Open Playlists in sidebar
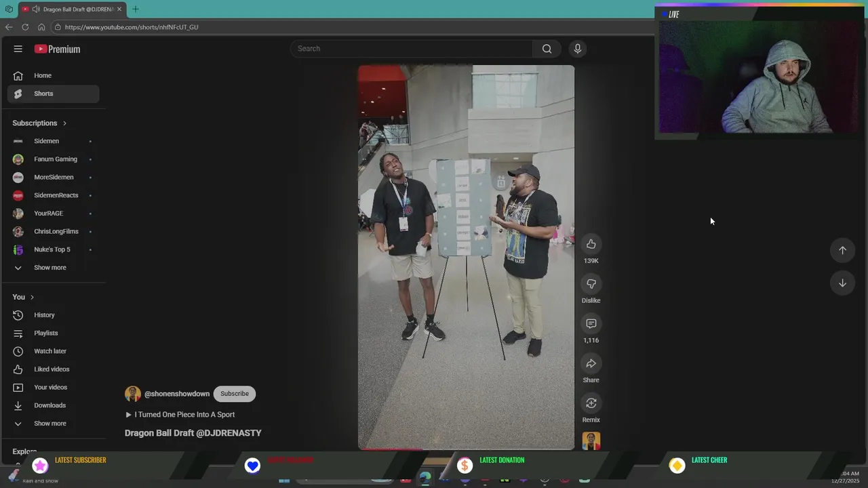The image size is (868, 488). pos(53,333)
